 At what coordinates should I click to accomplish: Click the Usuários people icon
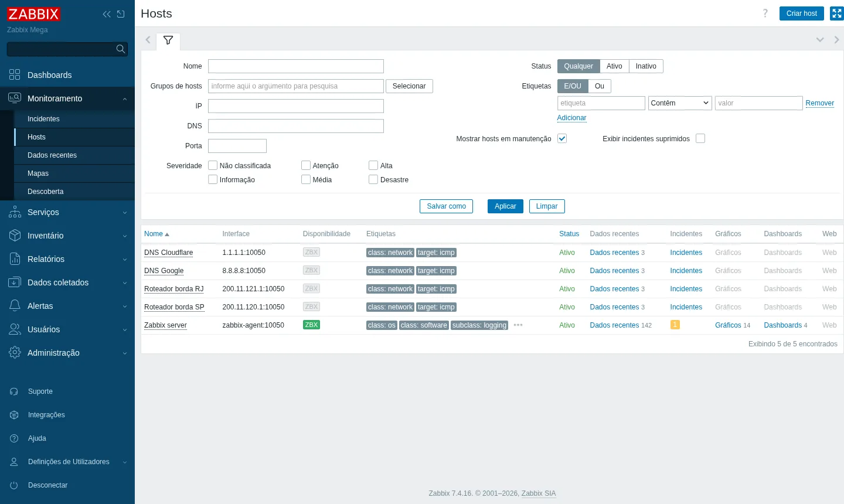pos(15,329)
